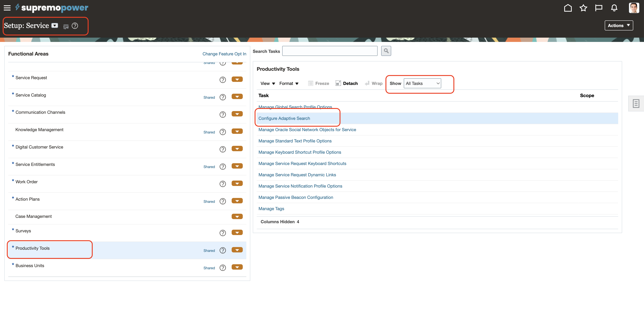Click your profile picture avatar

click(x=634, y=8)
